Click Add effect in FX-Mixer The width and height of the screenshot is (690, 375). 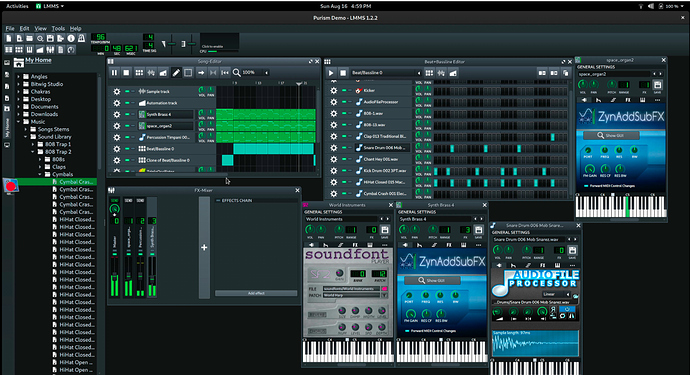click(x=256, y=293)
